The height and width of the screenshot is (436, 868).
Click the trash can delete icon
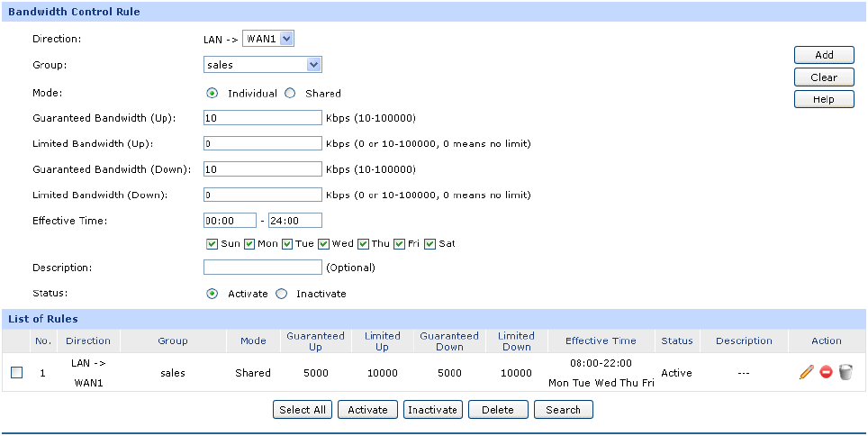coord(845,372)
